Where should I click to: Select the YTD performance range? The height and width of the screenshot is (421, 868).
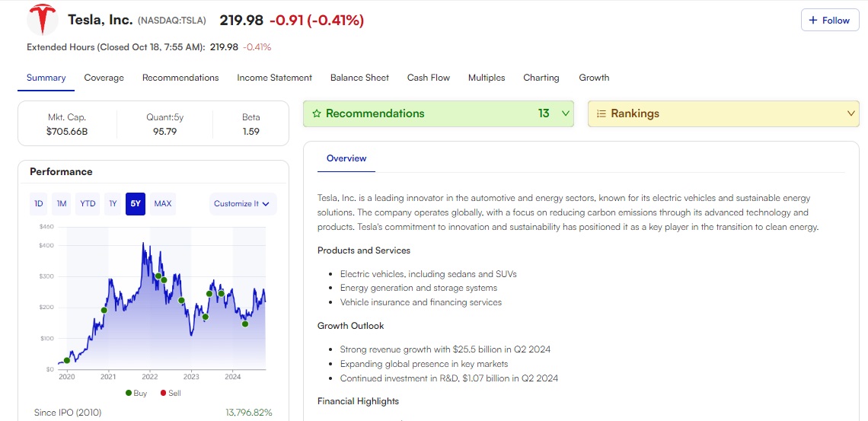[88, 203]
